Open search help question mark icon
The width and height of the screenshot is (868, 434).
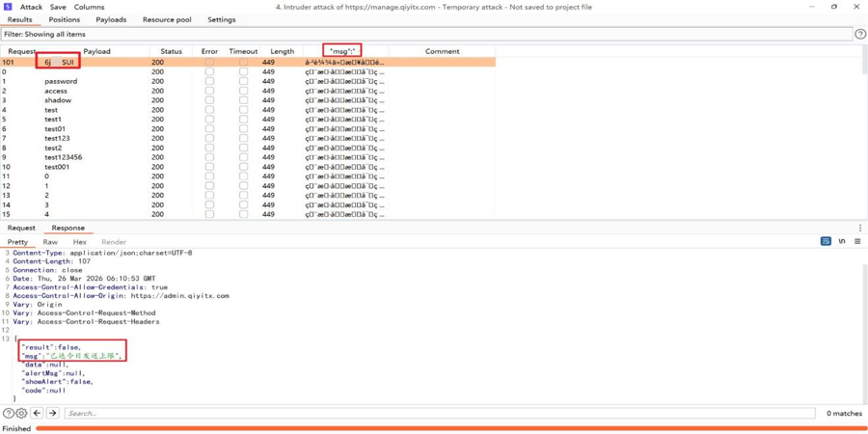pos(8,413)
